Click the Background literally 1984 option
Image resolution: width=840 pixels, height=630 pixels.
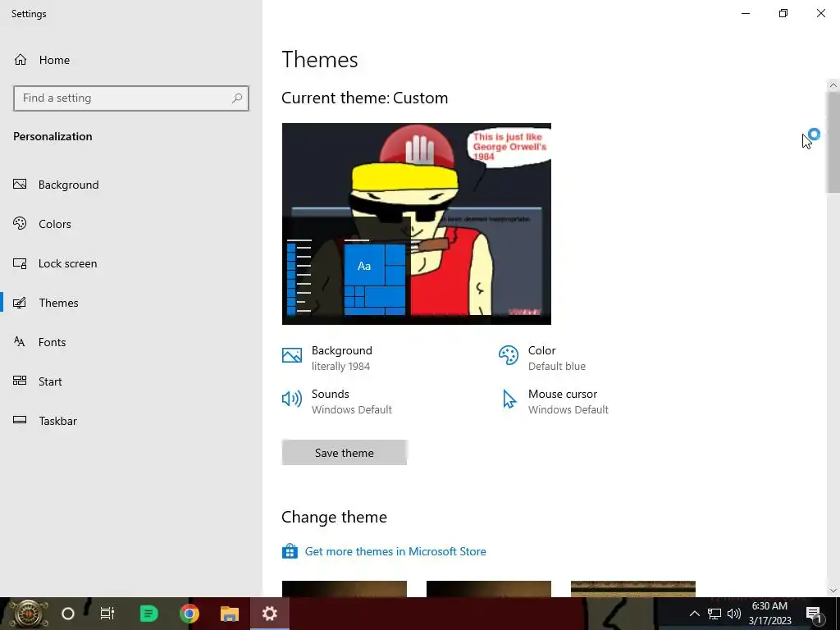pos(342,358)
